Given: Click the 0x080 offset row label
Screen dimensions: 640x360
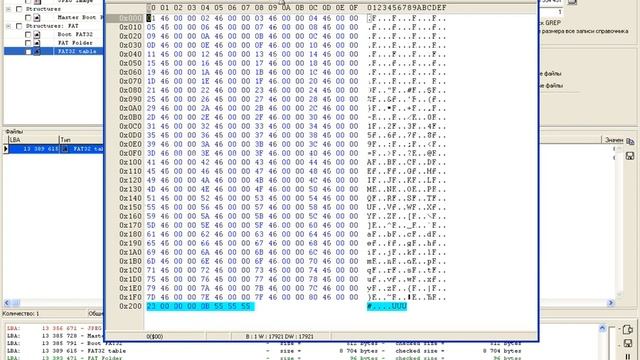Looking at the screenshot, I should click(130, 91).
